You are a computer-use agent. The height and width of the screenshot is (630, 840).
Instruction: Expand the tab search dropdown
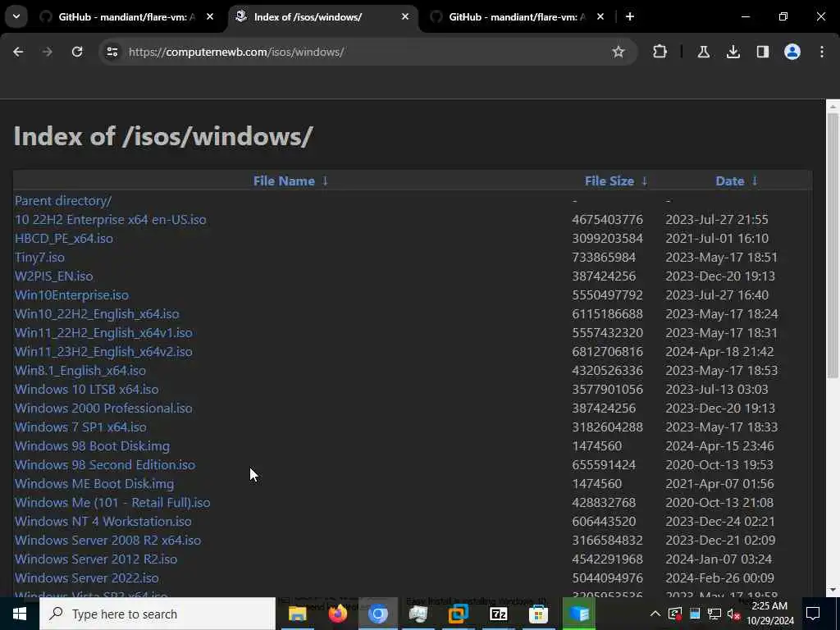[x=16, y=16]
